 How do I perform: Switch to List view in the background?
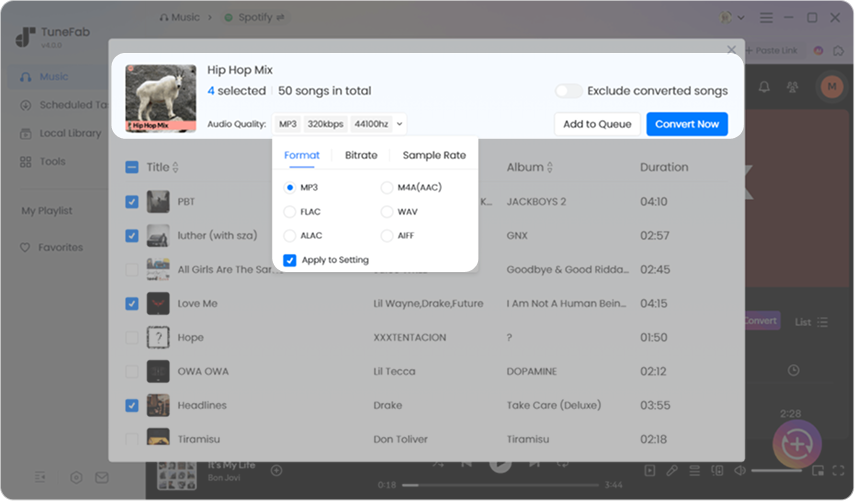click(x=811, y=322)
